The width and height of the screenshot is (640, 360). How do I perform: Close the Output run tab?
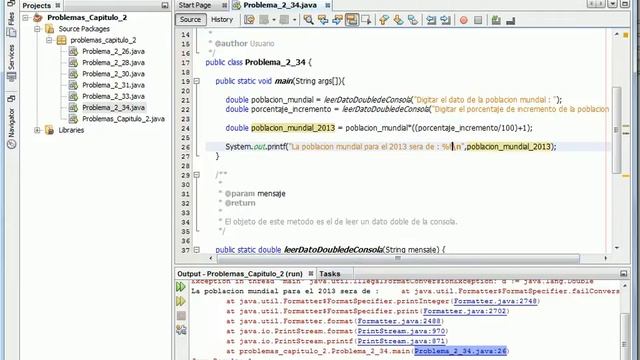(311, 273)
